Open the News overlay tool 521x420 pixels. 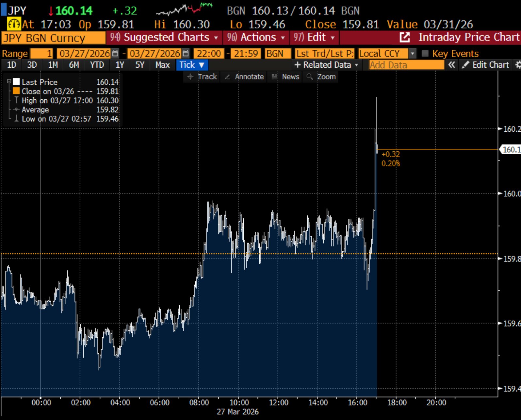coord(285,77)
